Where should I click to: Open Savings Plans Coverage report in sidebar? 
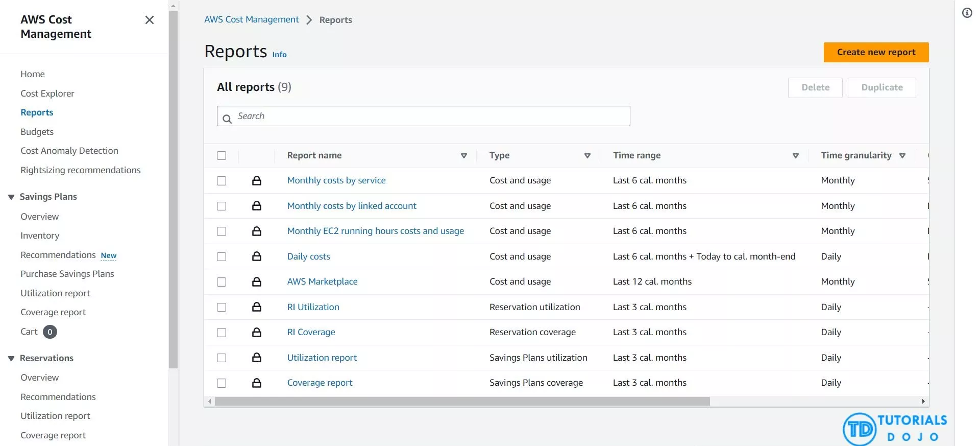pyautogui.click(x=53, y=312)
